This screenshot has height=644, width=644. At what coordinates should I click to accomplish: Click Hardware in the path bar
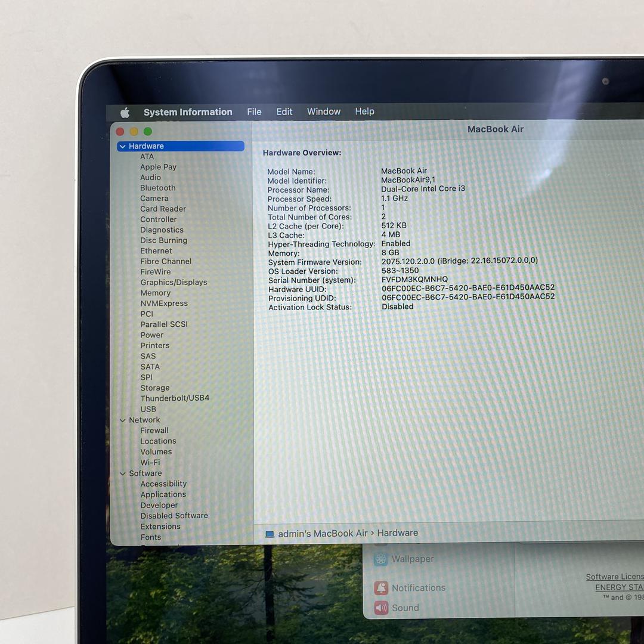pos(398,532)
